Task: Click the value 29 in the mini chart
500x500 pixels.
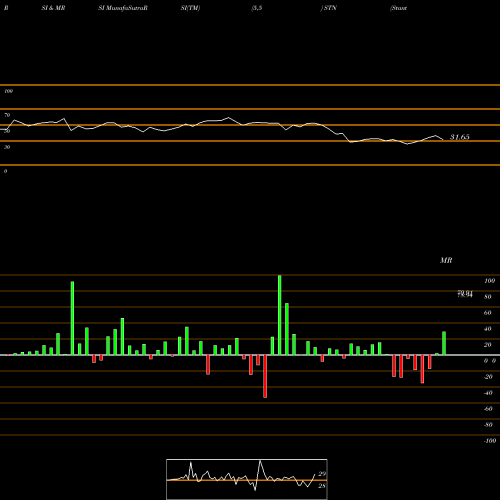Action: pyautogui.click(x=322, y=474)
